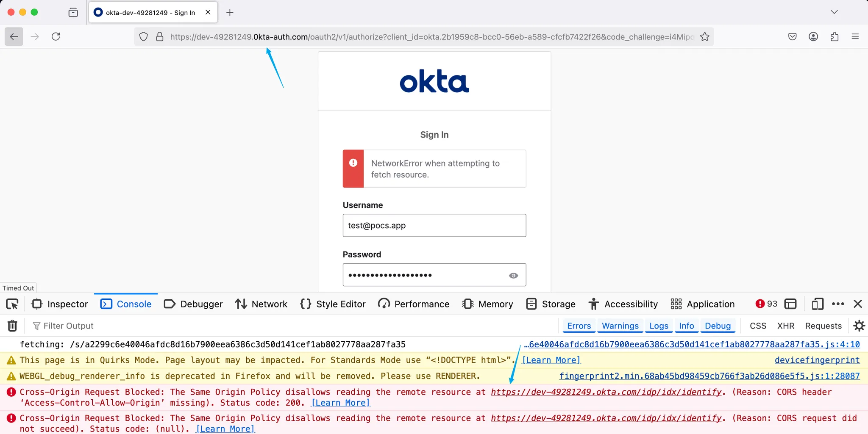Open the Pocket save icon

[792, 36]
